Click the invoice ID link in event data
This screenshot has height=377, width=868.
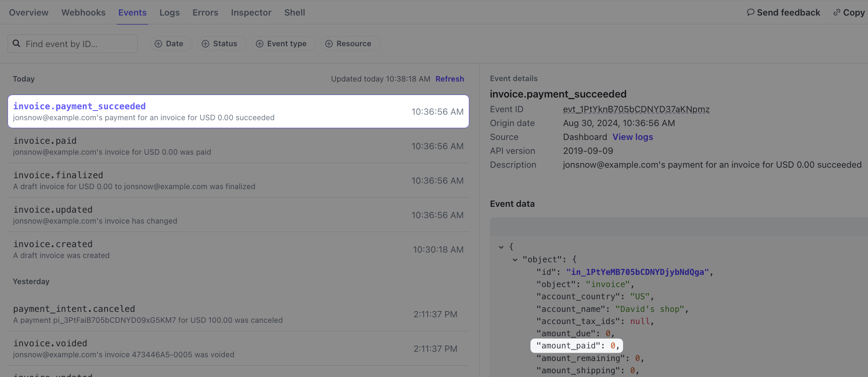click(x=637, y=272)
